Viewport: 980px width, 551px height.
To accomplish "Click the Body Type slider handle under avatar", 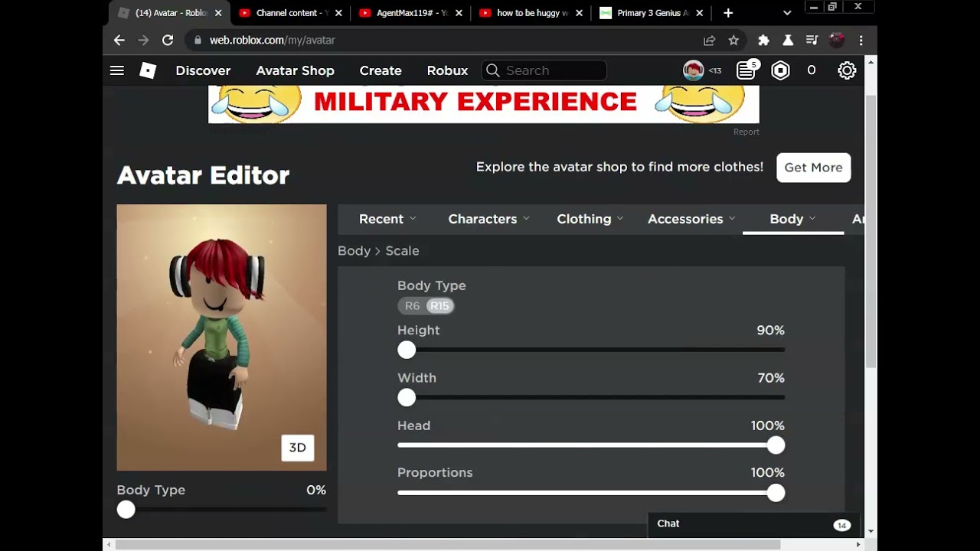I will coord(126,510).
